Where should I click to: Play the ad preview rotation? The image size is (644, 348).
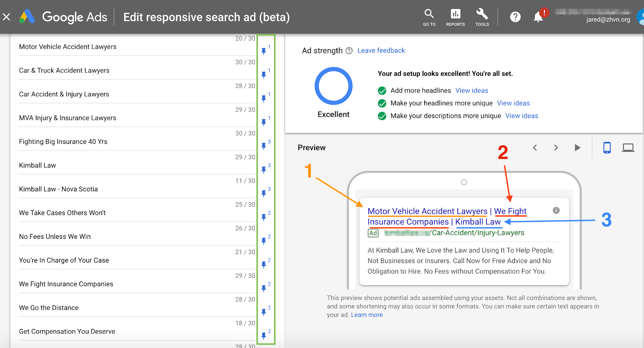pos(578,148)
